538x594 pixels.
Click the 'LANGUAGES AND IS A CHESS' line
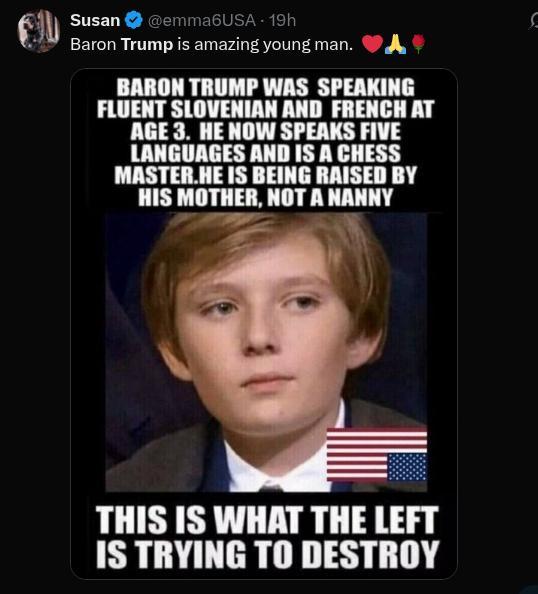point(265,153)
